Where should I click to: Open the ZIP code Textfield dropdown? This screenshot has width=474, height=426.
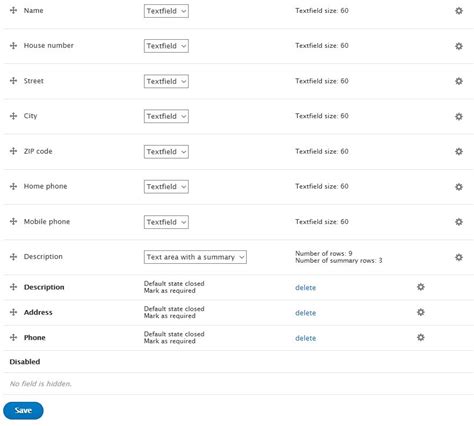coord(166,152)
